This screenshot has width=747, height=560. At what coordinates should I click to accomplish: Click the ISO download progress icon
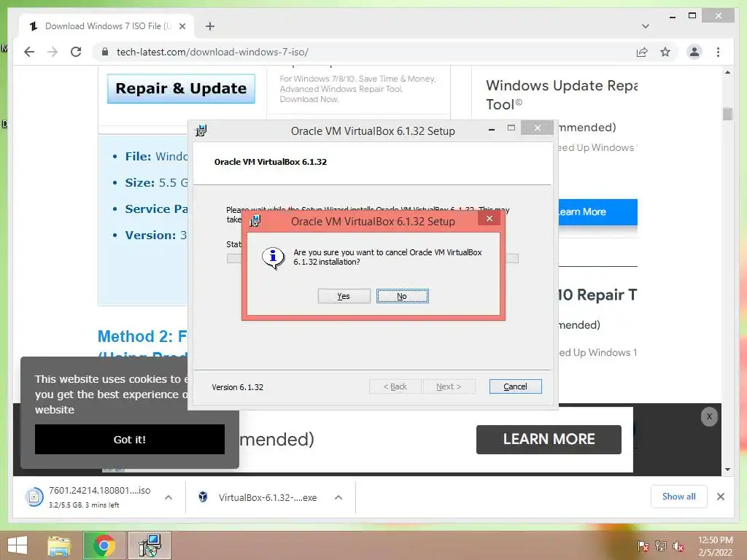coord(34,497)
